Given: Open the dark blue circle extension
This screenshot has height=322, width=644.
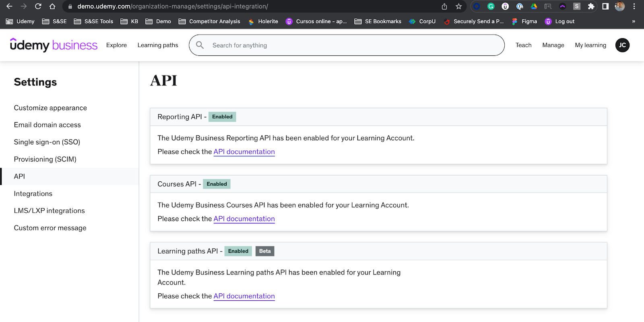Looking at the screenshot, I should [x=477, y=6].
